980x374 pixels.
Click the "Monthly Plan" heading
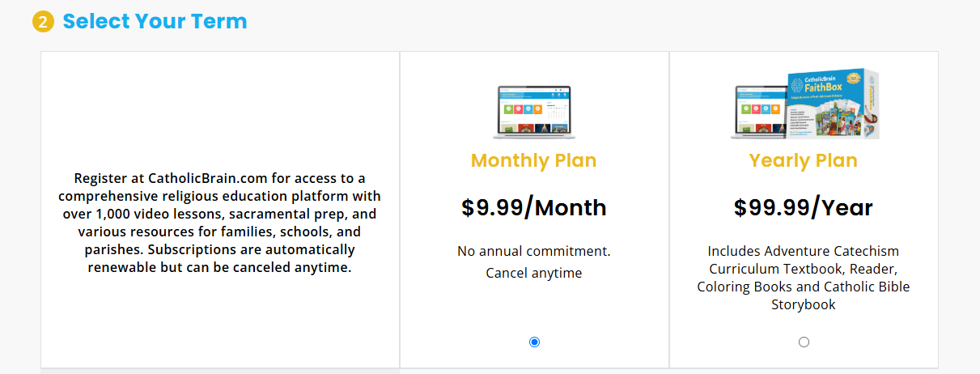(x=533, y=160)
